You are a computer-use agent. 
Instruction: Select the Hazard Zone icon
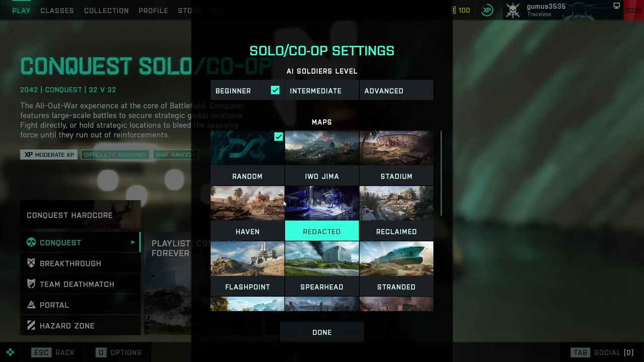pyautogui.click(x=31, y=326)
